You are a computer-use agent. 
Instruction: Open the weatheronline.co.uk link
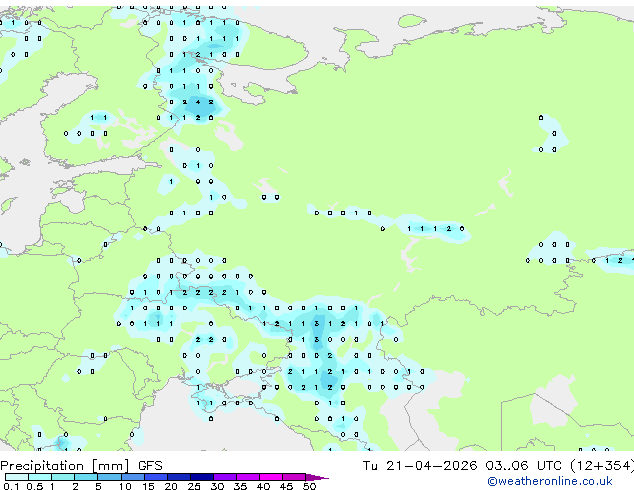click(x=550, y=481)
